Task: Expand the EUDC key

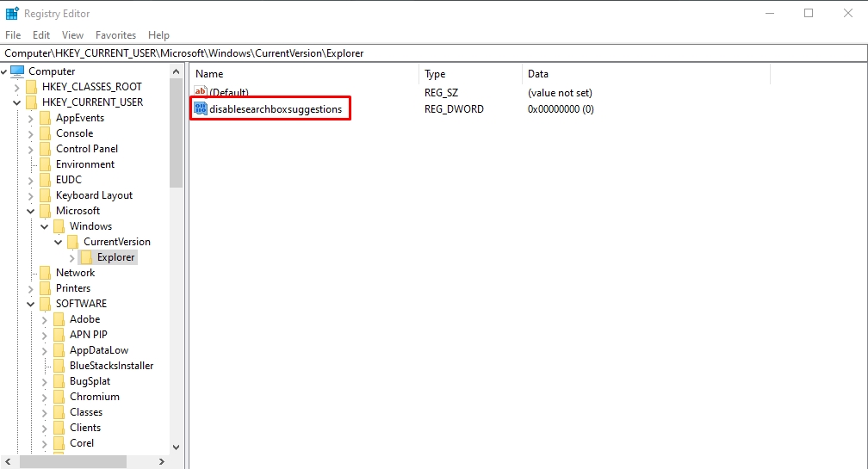Action: click(30, 180)
